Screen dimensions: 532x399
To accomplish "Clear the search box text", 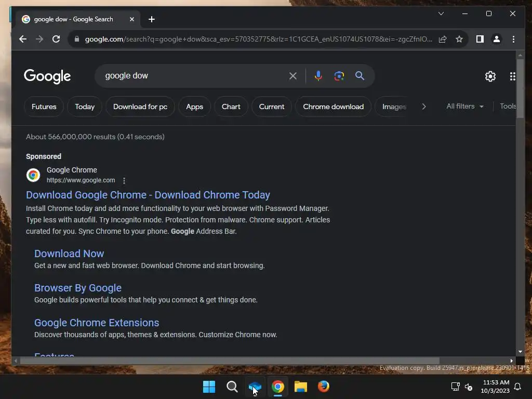I will (293, 76).
